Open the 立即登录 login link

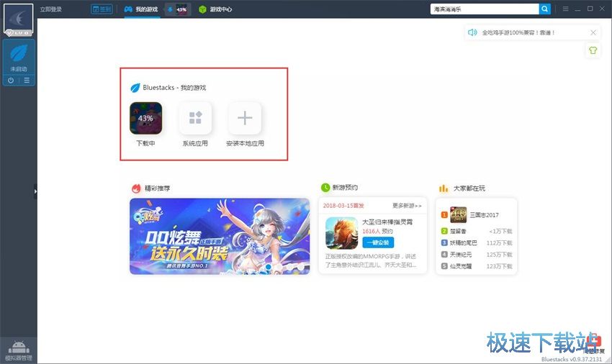coord(50,9)
